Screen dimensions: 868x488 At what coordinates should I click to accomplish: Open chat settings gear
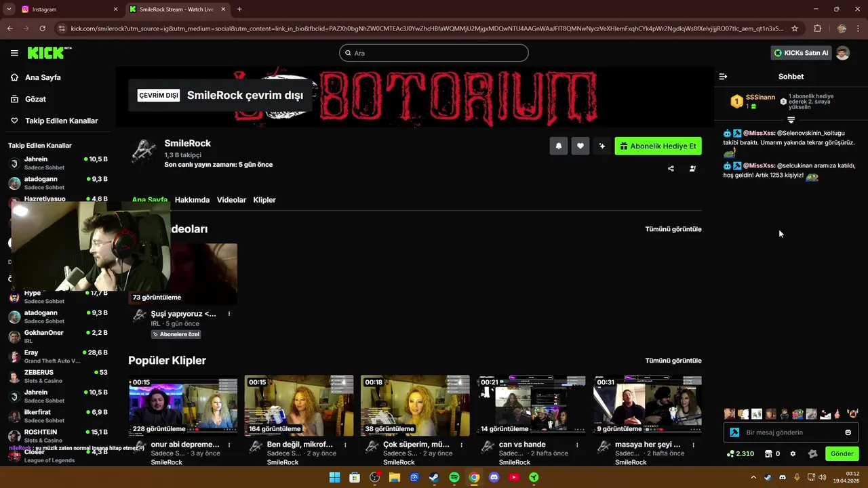793,453
